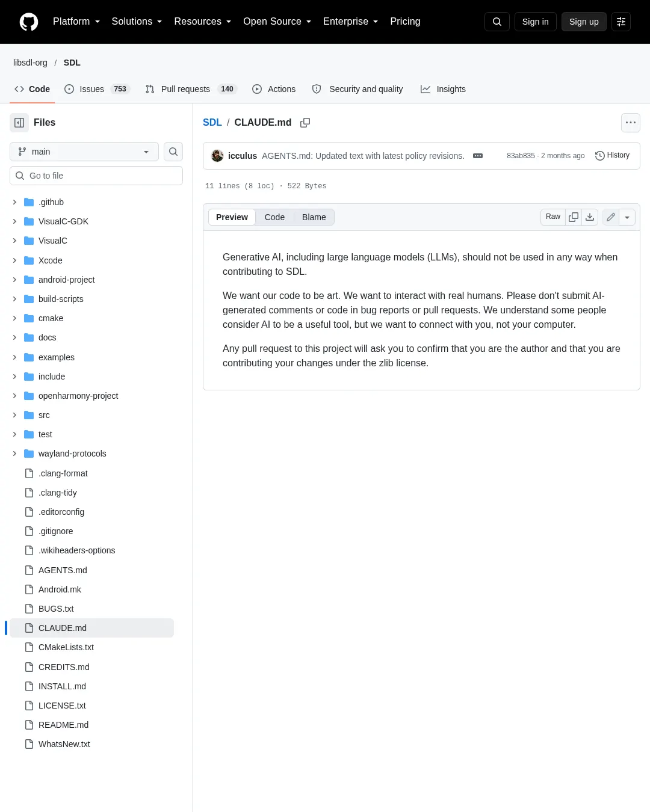The height and width of the screenshot is (812, 650).
Task: Click the GitHub logo icon
Action: point(29,22)
